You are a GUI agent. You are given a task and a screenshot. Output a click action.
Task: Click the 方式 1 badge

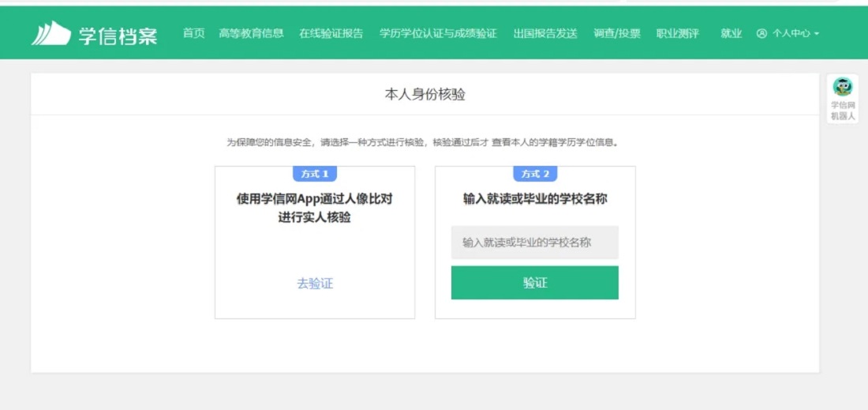[314, 174]
